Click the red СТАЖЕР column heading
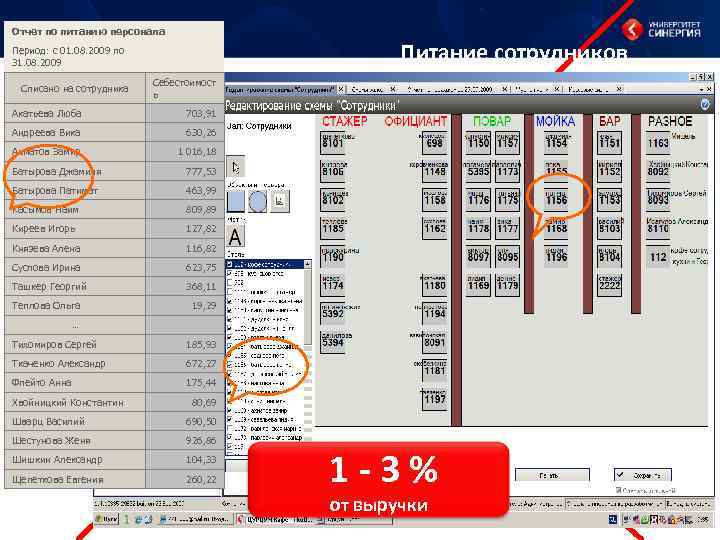 344,121
